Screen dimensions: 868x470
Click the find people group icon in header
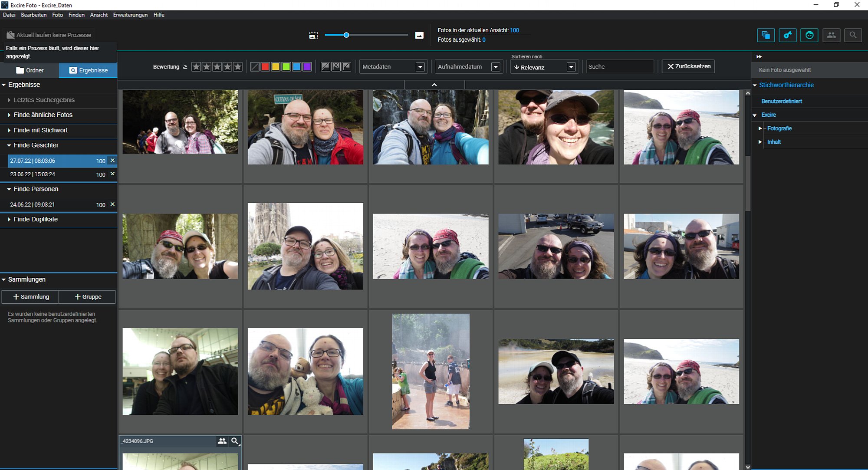coord(831,35)
